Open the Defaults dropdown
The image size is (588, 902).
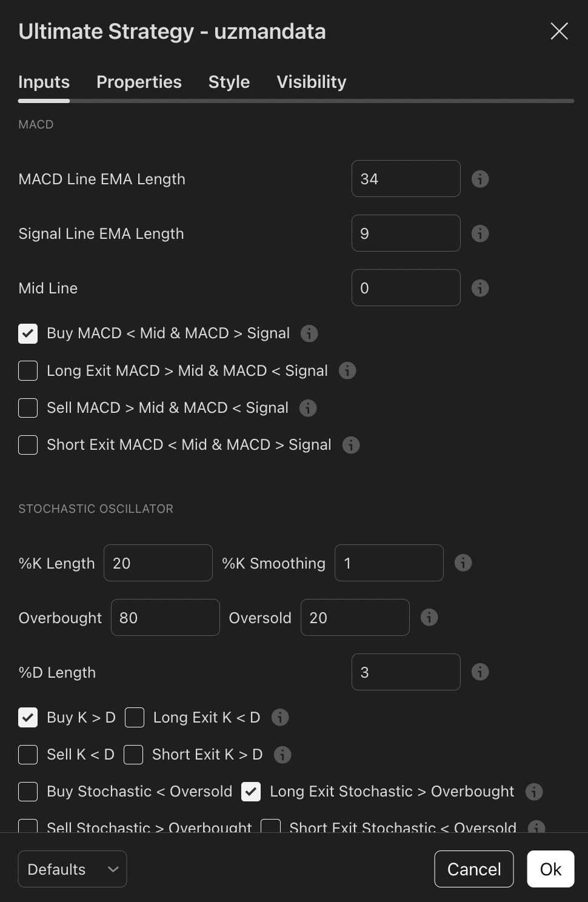72,869
